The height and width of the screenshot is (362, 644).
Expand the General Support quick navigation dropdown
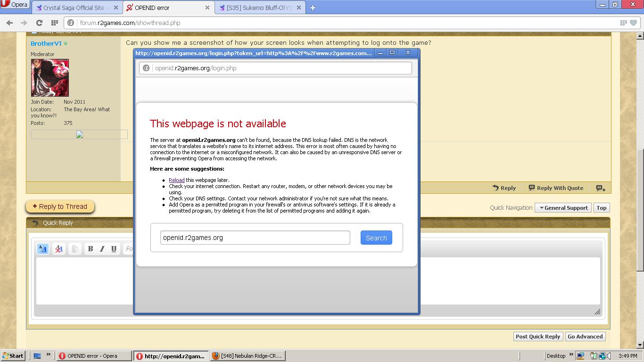click(563, 208)
